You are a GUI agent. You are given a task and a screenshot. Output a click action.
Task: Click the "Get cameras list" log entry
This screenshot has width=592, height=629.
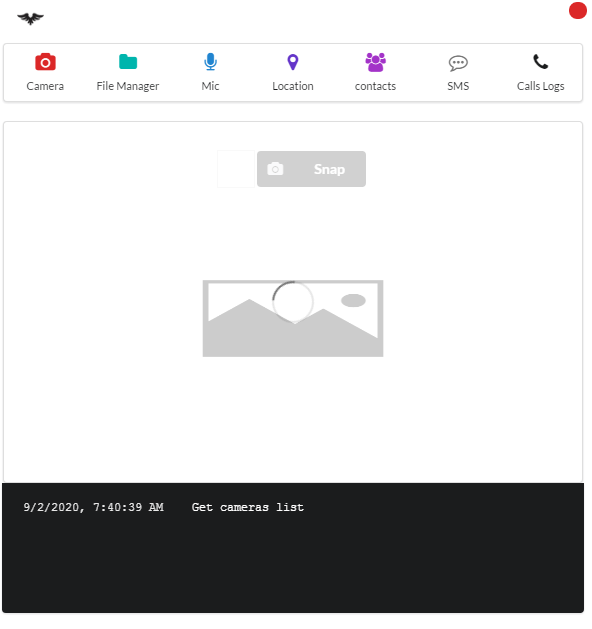[x=247, y=507]
